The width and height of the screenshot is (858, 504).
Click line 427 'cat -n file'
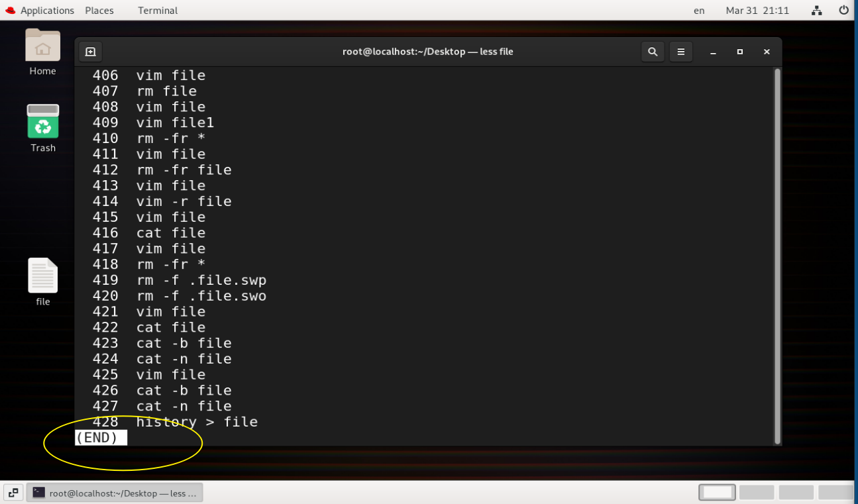click(x=162, y=406)
